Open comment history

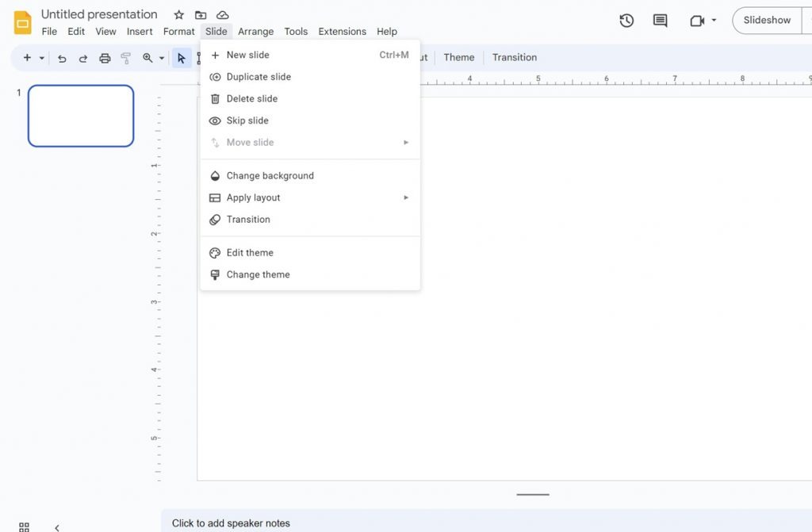tap(659, 21)
